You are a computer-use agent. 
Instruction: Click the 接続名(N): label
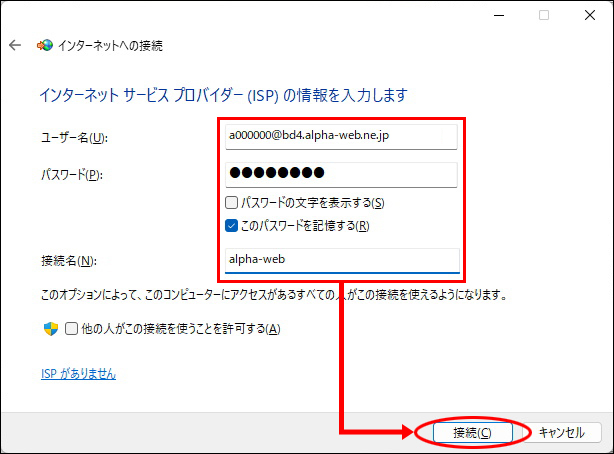point(69,261)
